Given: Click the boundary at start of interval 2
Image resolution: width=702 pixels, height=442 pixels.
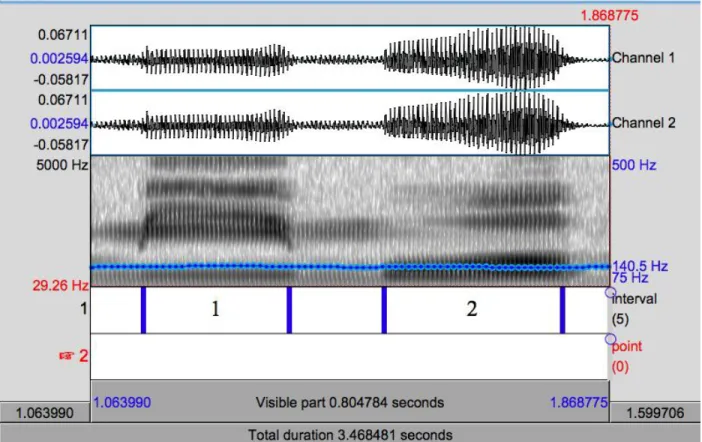Looking at the screenshot, I should pyautogui.click(x=384, y=310).
